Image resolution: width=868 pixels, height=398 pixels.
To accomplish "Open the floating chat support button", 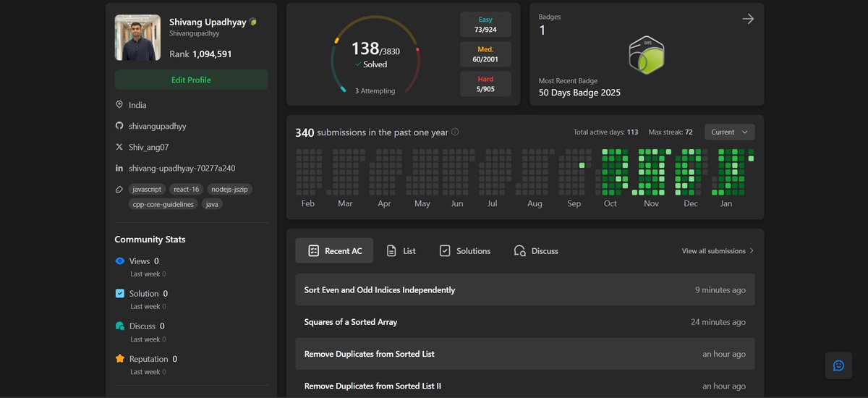I will click(x=838, y=365).
